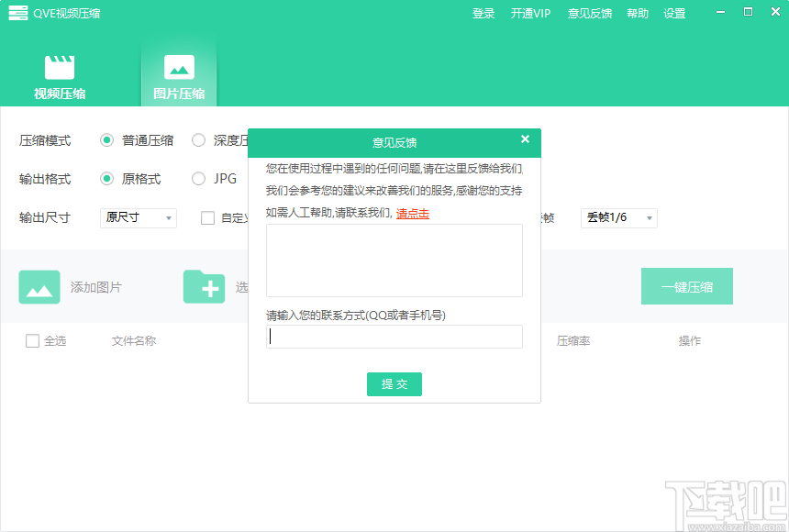Select the 图片压缩 image compression icon
The image size is (789, 532).
tap(178, 66)
